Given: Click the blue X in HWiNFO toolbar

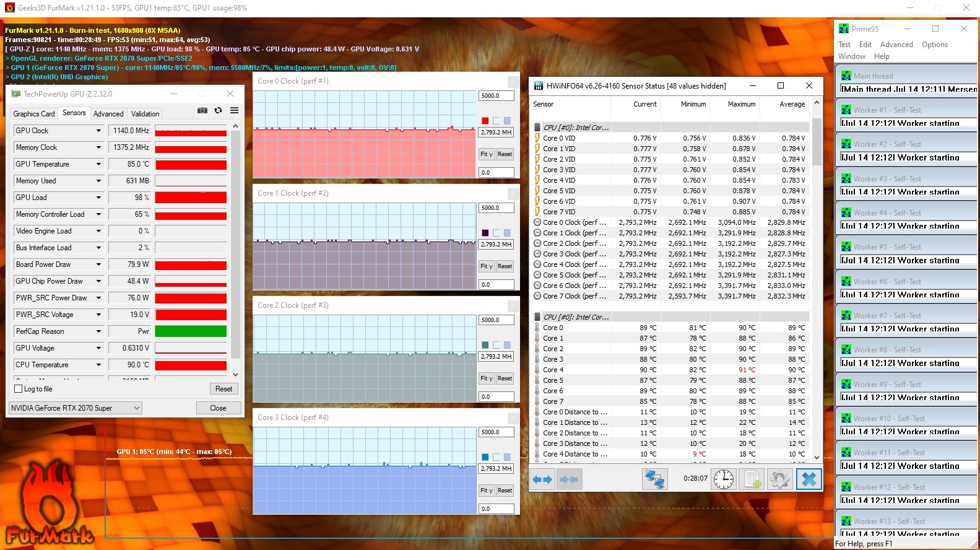Looking at the screenshot, I should point(809,479).
